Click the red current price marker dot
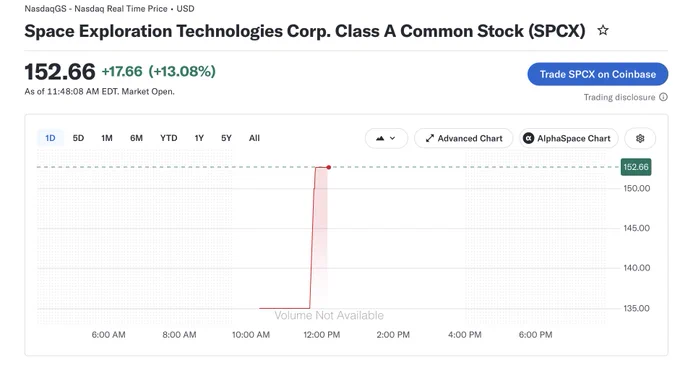The image size is (680, 368). coord(329,167)
